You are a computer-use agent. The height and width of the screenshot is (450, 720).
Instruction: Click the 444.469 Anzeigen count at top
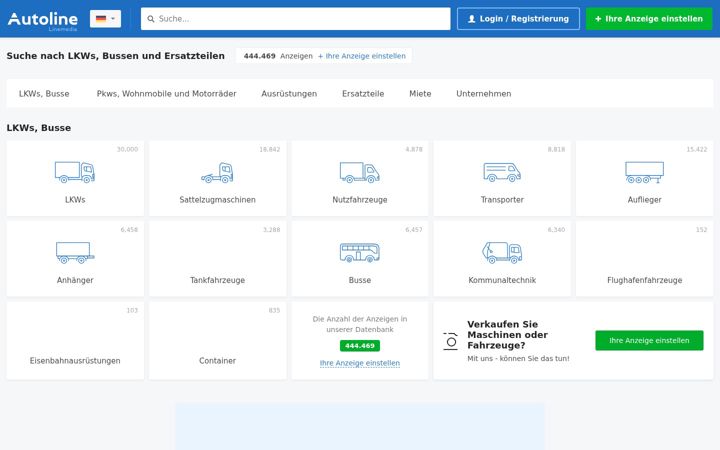(x=278, y=56)
